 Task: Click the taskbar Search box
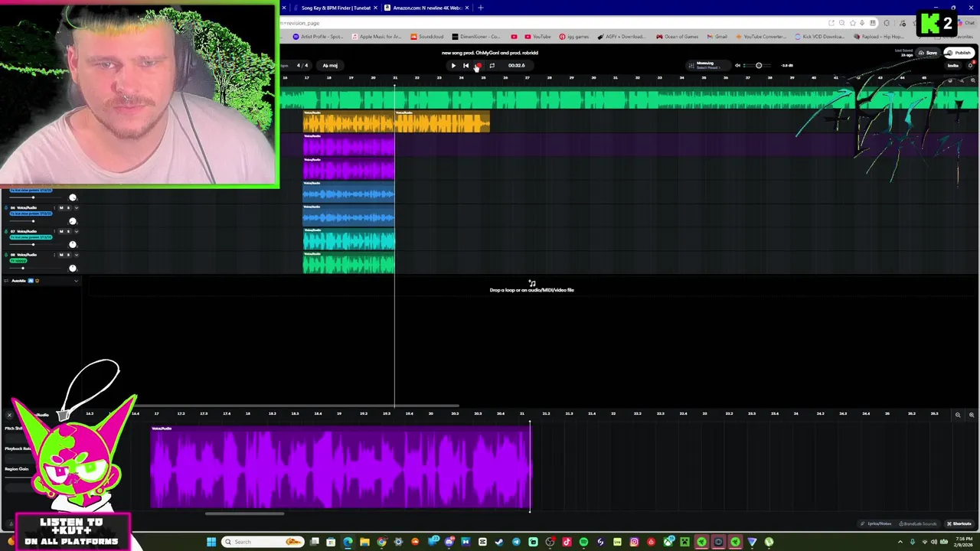coord(263,542)
